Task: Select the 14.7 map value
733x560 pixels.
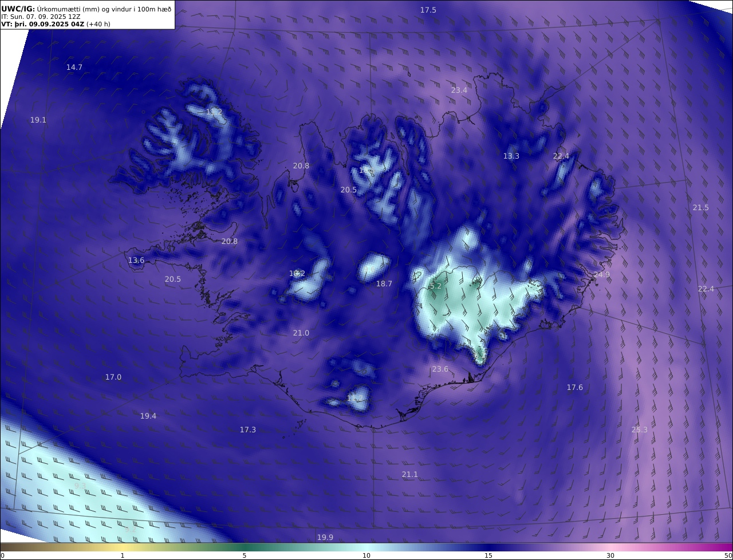Action: 74,67
